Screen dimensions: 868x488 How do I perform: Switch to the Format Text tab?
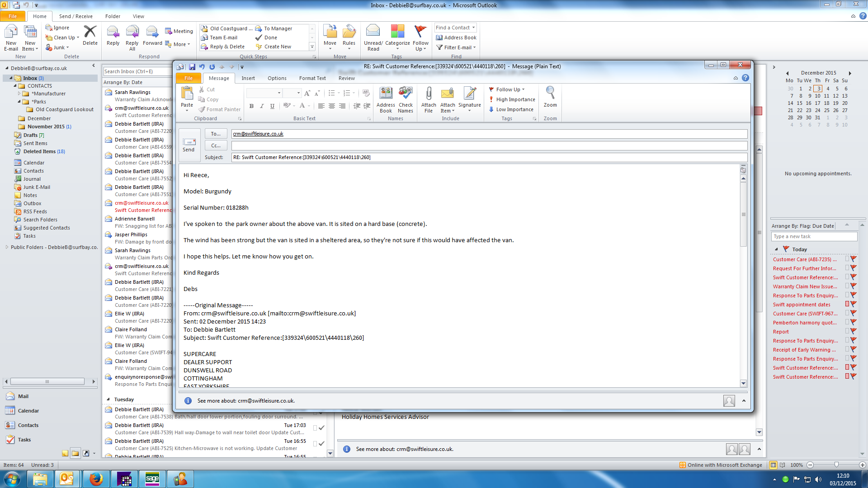[312, 78]
